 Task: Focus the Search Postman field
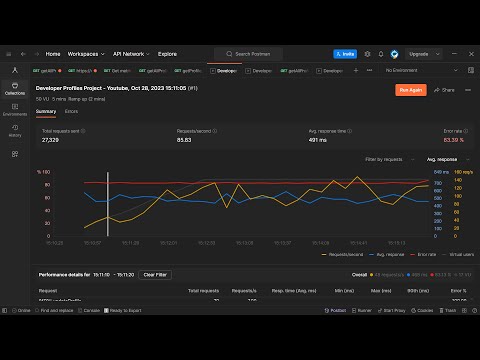coord(248,54)
